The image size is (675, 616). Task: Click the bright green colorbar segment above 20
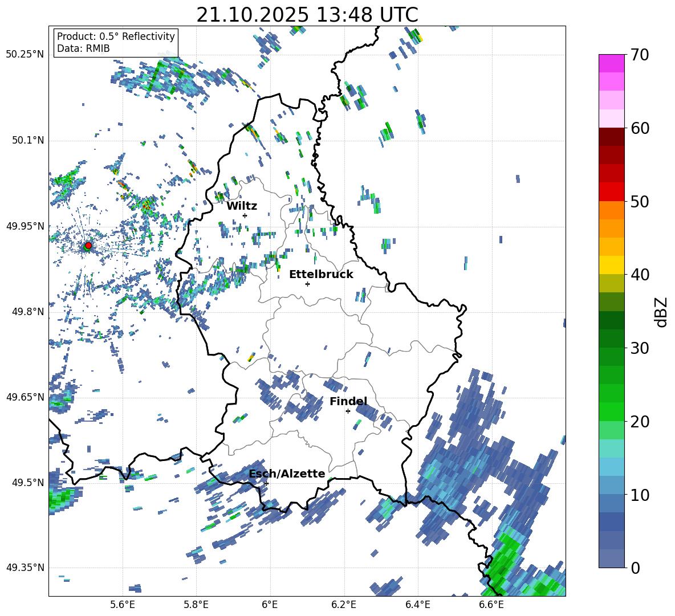[611, 411]
